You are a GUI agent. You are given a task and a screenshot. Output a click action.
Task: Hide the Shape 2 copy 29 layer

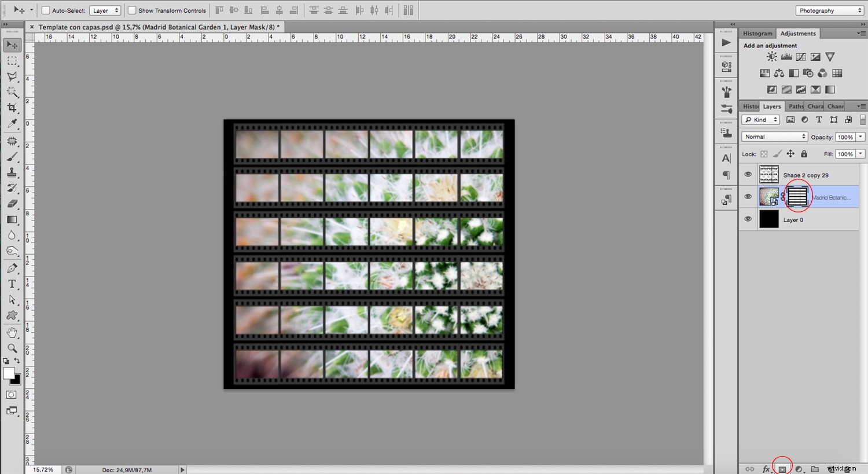tap(748, 174)
